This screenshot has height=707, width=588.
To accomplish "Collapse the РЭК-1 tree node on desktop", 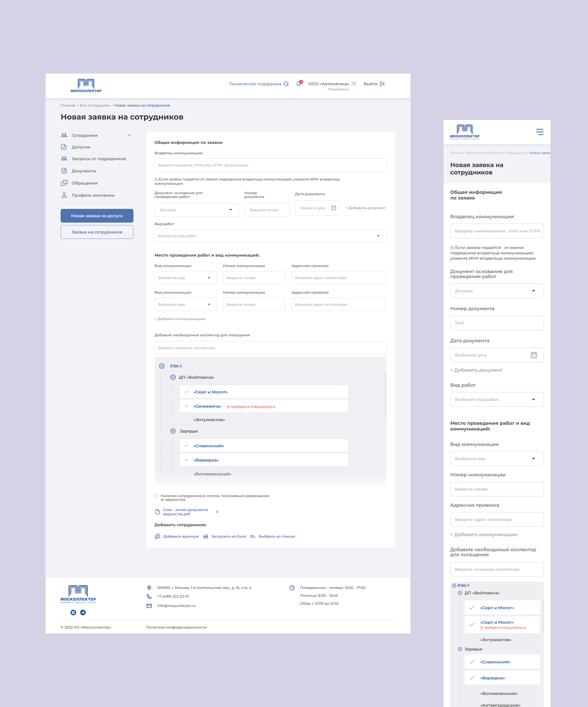I will click(162, 366).
